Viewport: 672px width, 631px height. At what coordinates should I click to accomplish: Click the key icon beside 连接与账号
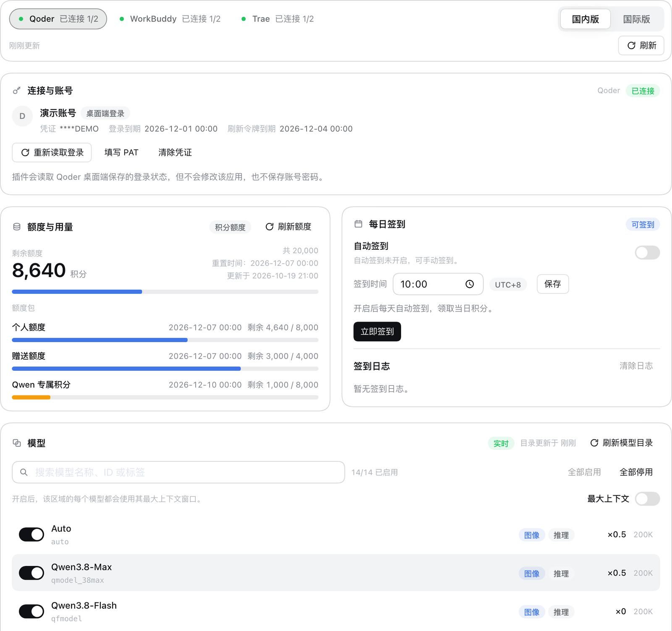17,91
